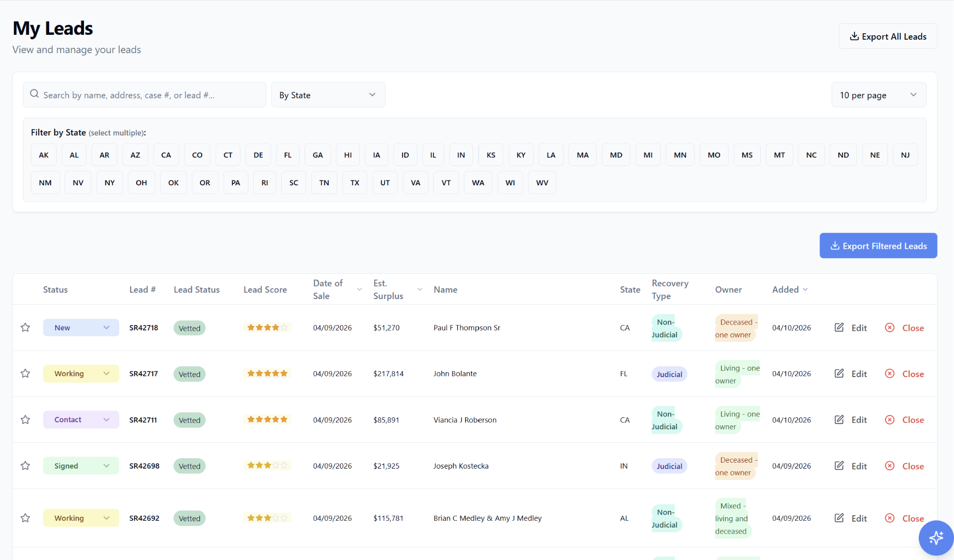Click edit icon for lead SR42711
The image size is (954, 560).
[839, 420]
